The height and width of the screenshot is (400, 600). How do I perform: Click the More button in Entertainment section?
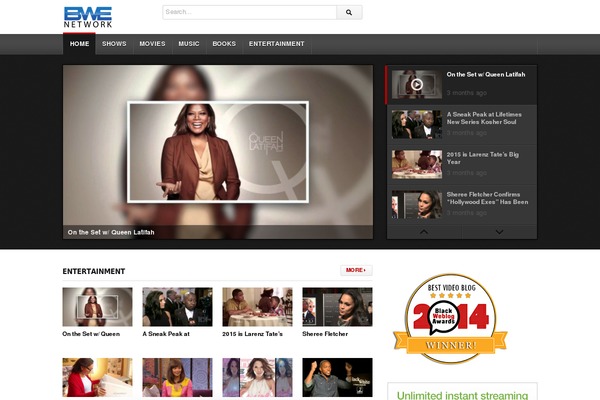(x=356, y=270)
